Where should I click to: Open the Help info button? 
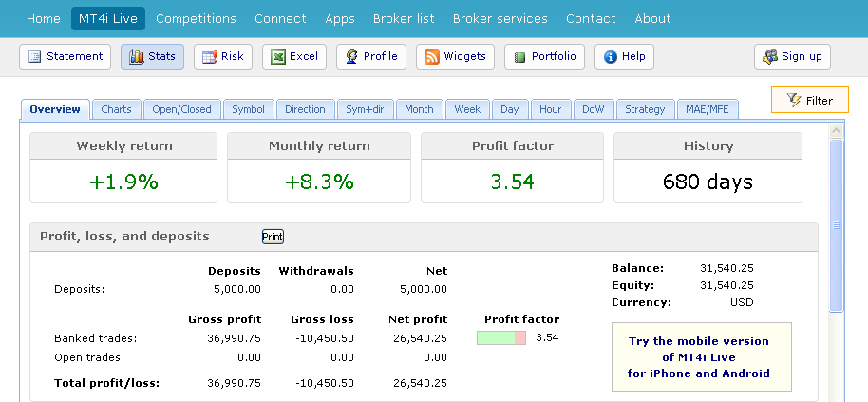pos(624,57)
